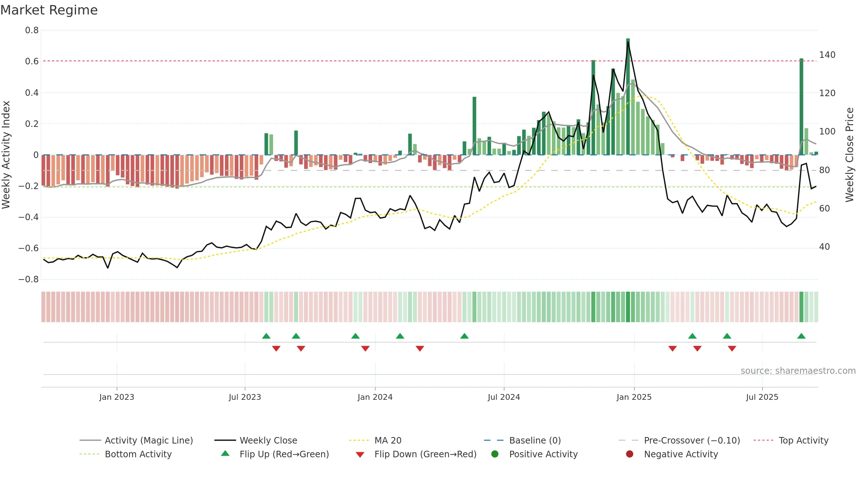Select the last Flip Down triangle before Jul 2025
868x488 pixels.
[732, 348]
